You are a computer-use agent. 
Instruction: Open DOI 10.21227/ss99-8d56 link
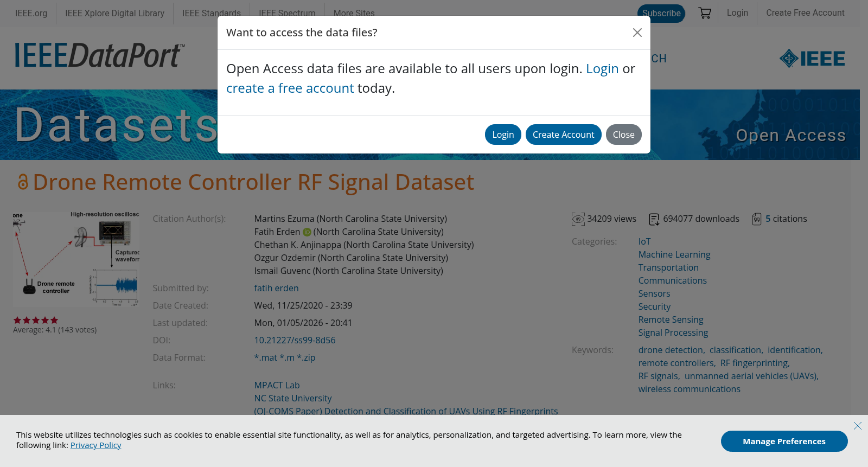pos(295,341)
